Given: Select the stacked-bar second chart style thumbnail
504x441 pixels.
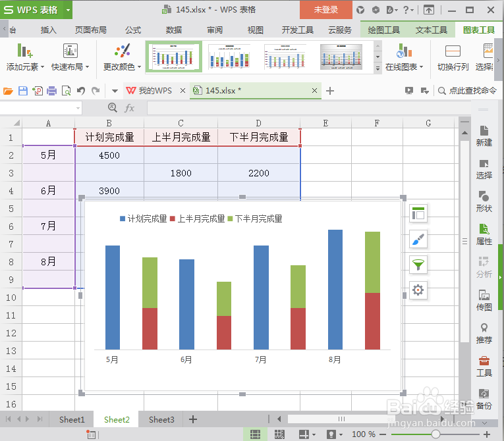Looking at the screenshot, I should coord(229,57).
